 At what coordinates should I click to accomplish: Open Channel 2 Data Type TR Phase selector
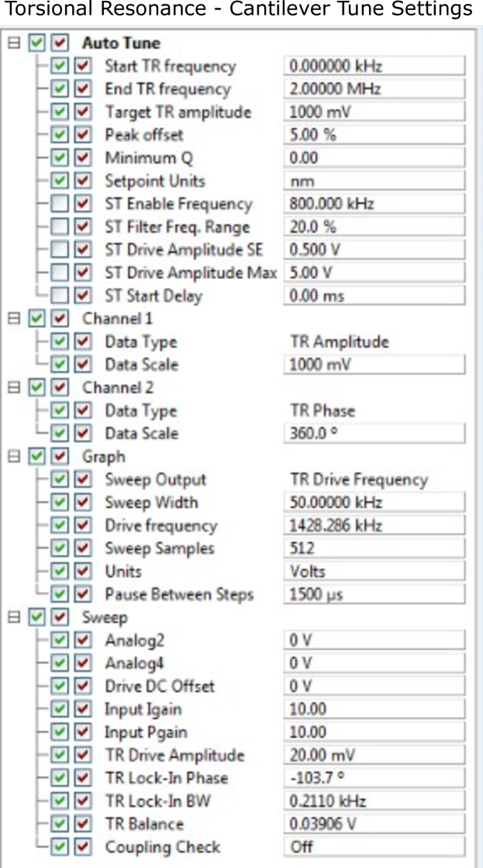coord(323,411)
